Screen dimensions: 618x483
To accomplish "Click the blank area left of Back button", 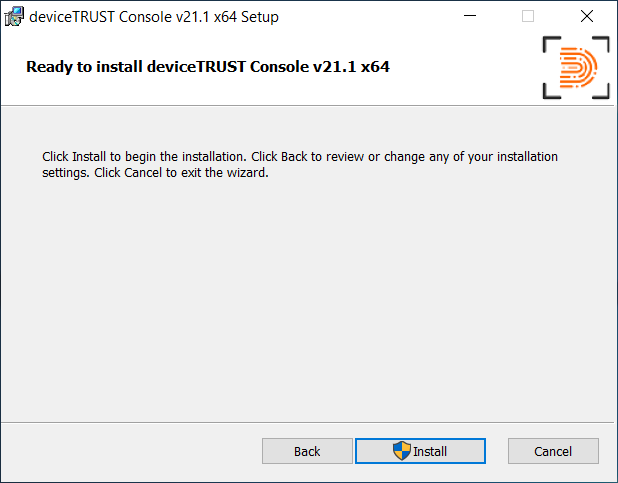I will 130,451.
